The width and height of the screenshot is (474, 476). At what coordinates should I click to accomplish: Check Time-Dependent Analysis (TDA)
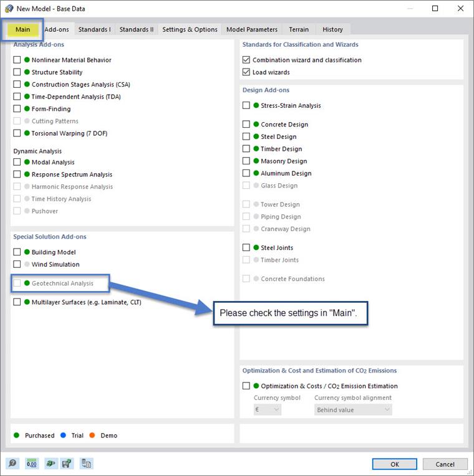pos(17,97)
